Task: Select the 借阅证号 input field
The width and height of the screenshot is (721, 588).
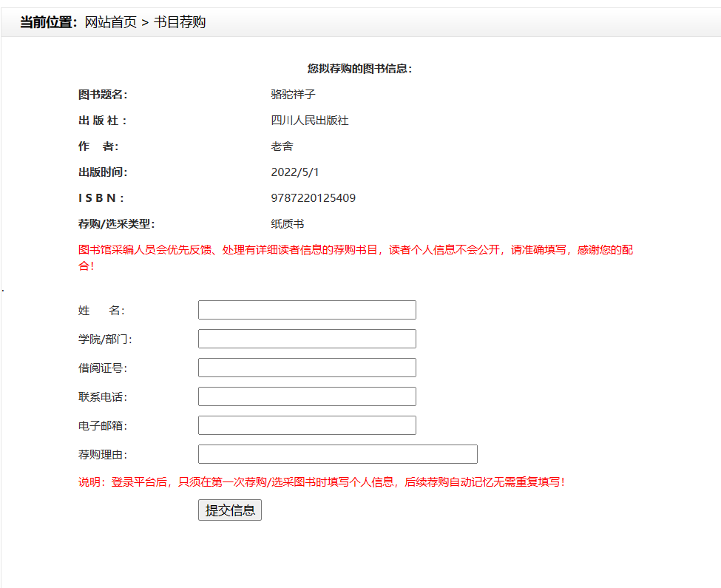Action: click(x=307, y=368)
